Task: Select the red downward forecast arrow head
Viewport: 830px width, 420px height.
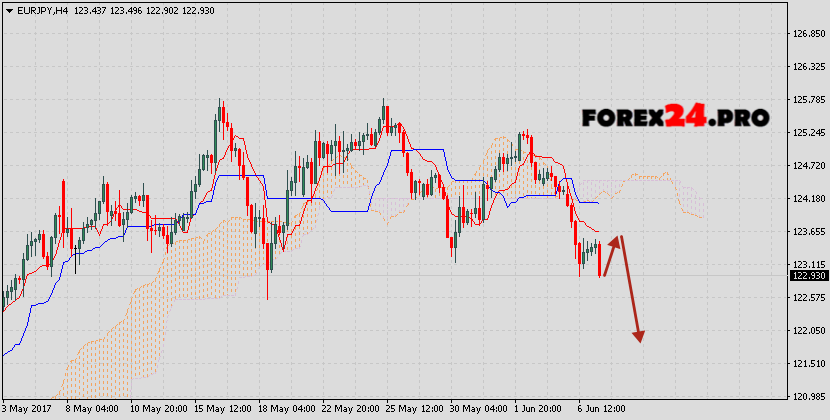Action: [638, 335]
